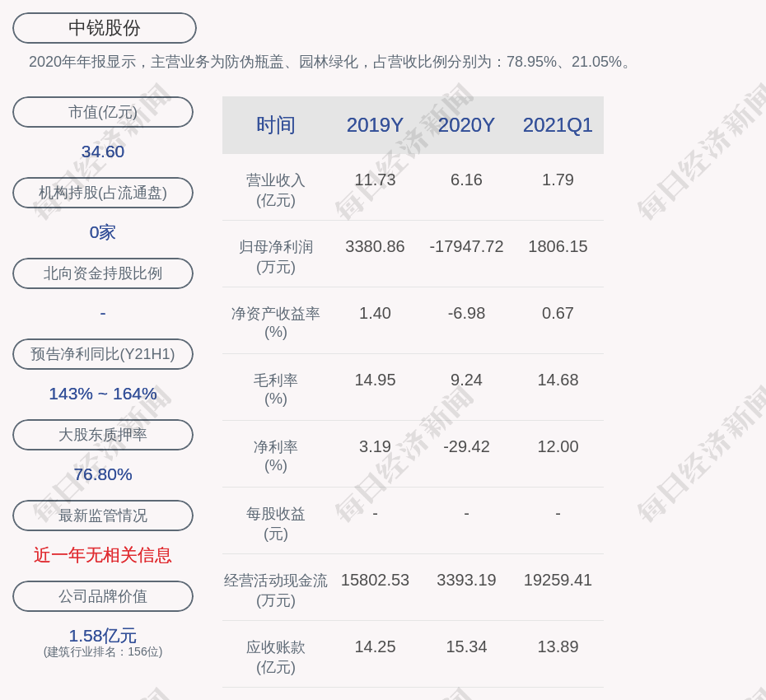Click the net margin value -29.42
Screen dimensions: 766x700
tap(466, 446)
